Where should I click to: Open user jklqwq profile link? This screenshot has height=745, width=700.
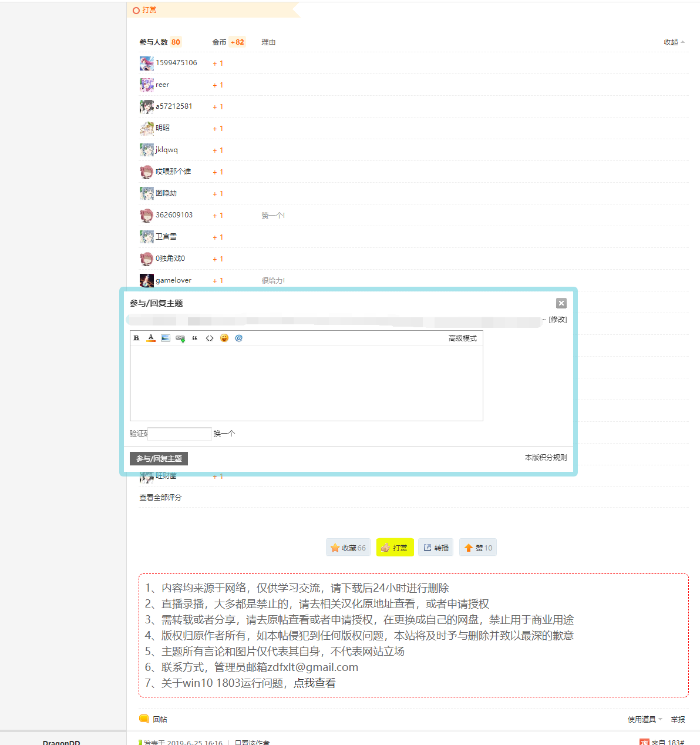[167, 150]
